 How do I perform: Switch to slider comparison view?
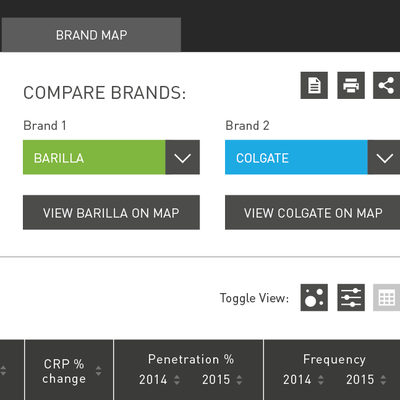tap(351, 297)
